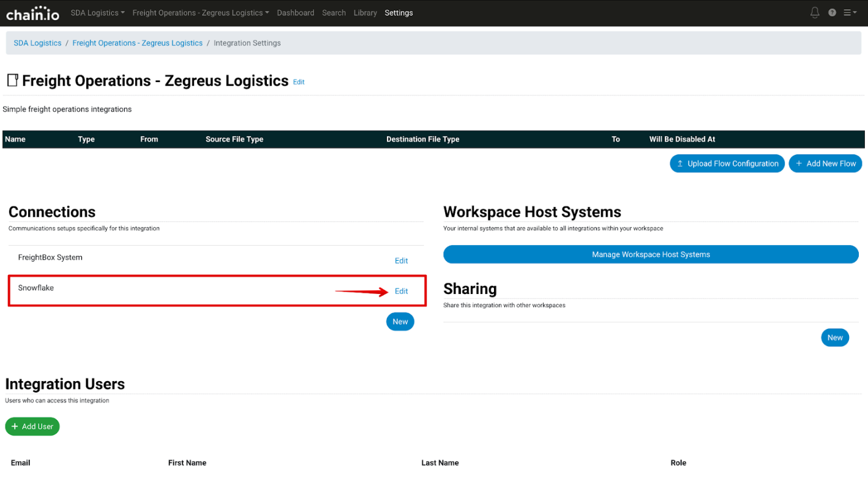This screenshot has width=868, height=479.
Task: Click Will Be Disabled At column header
Action: coord(683,140)
